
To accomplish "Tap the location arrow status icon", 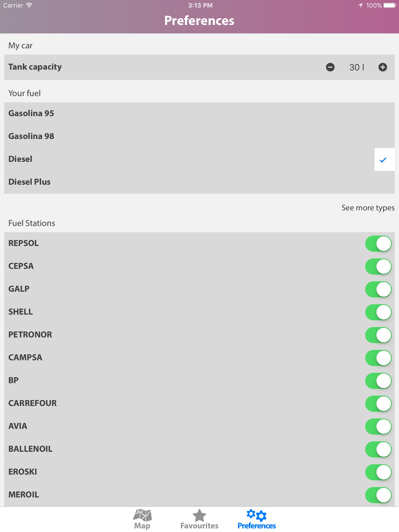I will (360, 5).
